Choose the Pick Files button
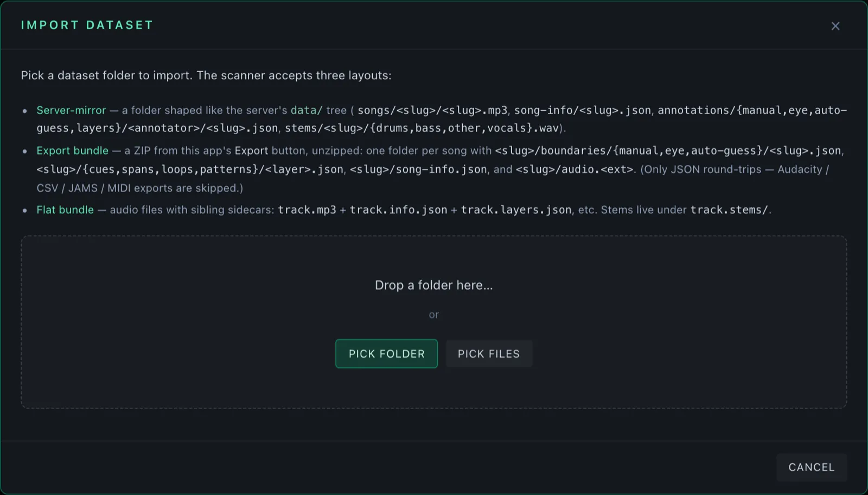 pyautogui.click(x=489, y=354)
